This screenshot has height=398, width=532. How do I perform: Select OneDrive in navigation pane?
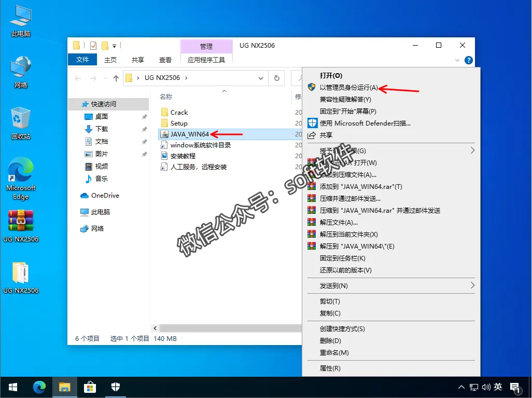[x=105, y=195]
